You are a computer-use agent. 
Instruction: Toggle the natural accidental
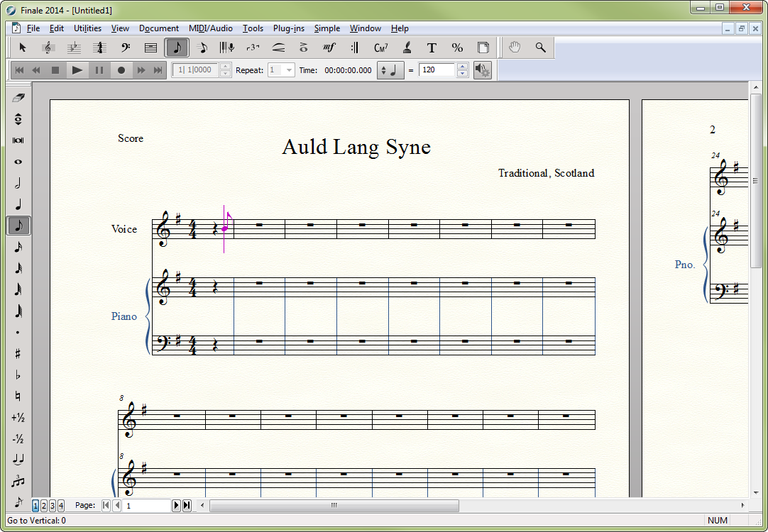(18, 396)
